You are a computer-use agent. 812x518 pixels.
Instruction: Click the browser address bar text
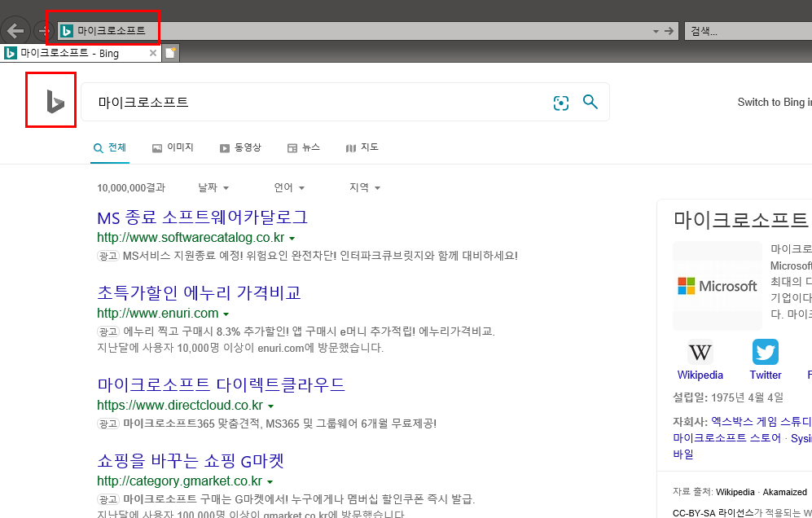pos(112,31)
